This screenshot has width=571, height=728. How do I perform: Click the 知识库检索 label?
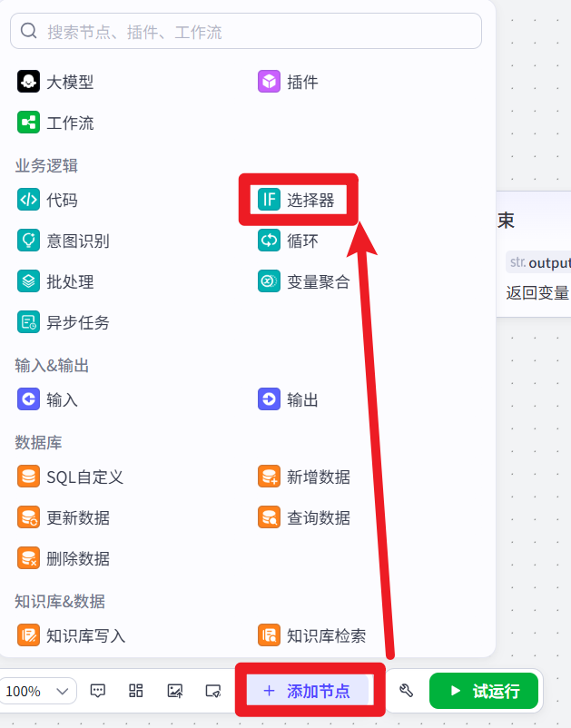[327, 635]
